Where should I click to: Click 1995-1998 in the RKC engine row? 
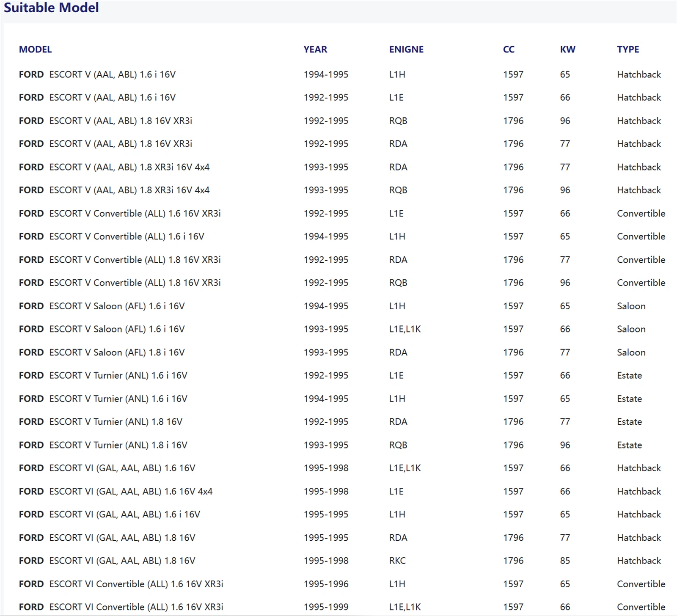click(326, 561)
